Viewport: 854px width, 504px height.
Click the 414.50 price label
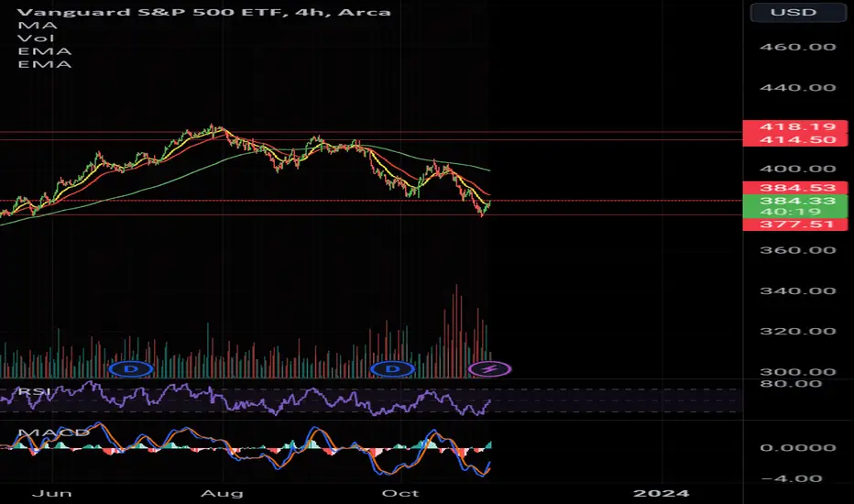(x=795, y=139)
